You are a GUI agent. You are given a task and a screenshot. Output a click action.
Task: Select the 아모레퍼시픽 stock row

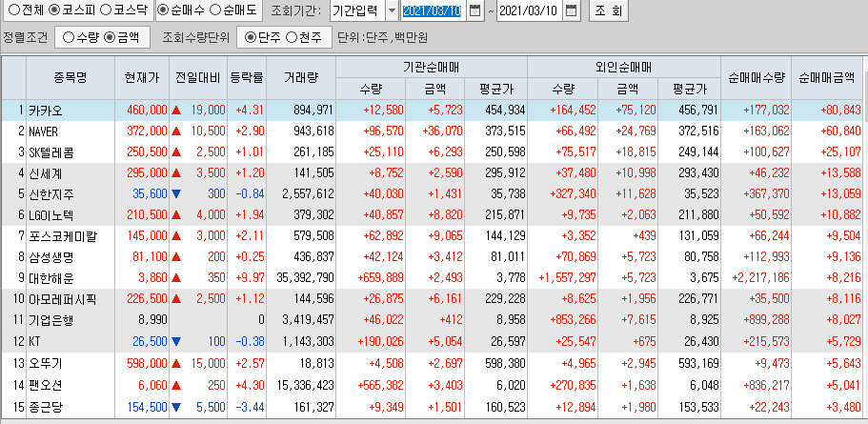pos(432,299)
